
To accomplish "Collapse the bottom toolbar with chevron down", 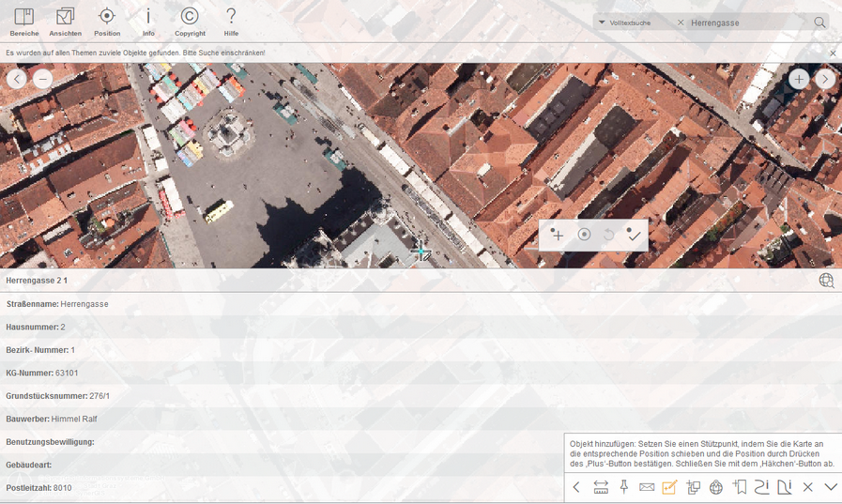I will pyautogui.click(x=831, y=487).
